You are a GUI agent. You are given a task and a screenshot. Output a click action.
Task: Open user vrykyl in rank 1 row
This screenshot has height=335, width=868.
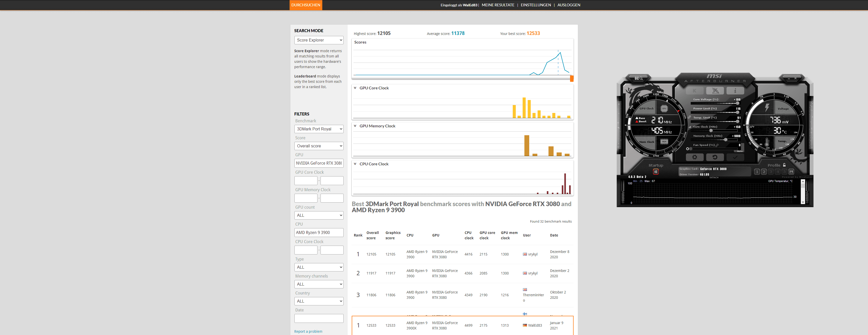[x=533, y=254]
